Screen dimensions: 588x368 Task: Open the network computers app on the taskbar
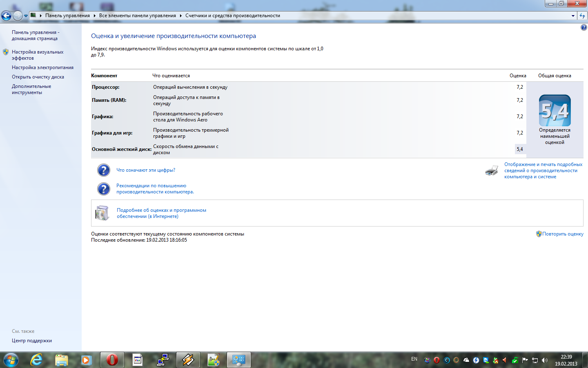click(x=163, y=360)
